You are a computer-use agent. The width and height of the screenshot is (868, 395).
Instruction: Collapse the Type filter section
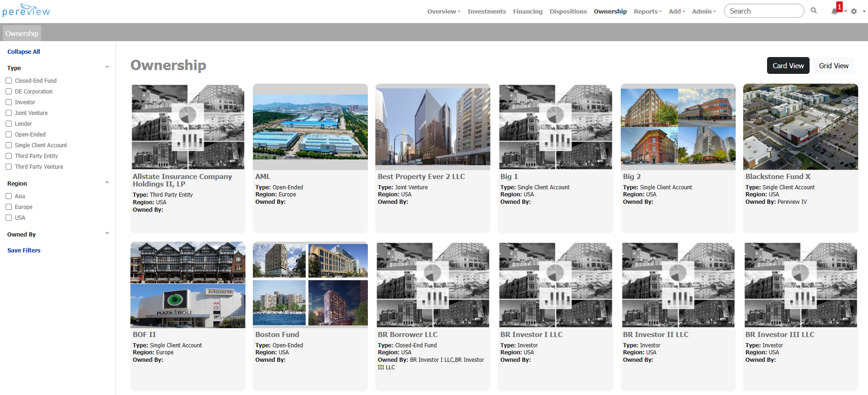click(x=107, y=67)
